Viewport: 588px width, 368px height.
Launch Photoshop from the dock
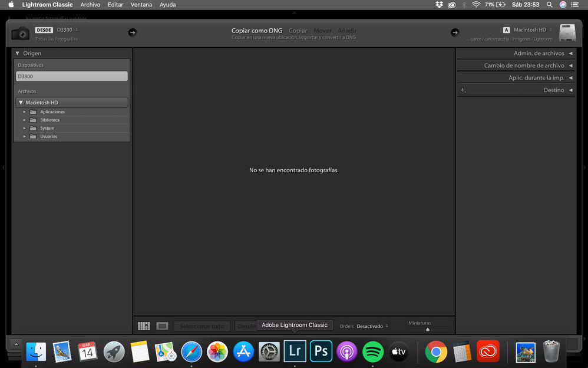click(321, 351)
